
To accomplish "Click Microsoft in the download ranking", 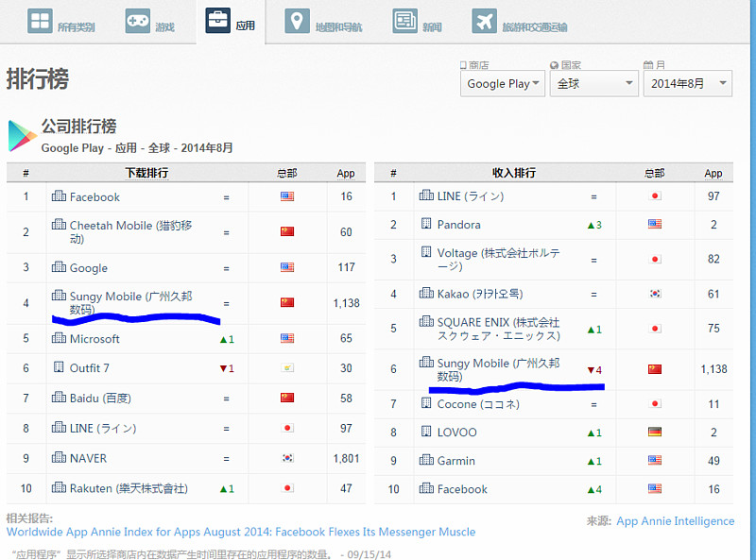I will [94, 339].
